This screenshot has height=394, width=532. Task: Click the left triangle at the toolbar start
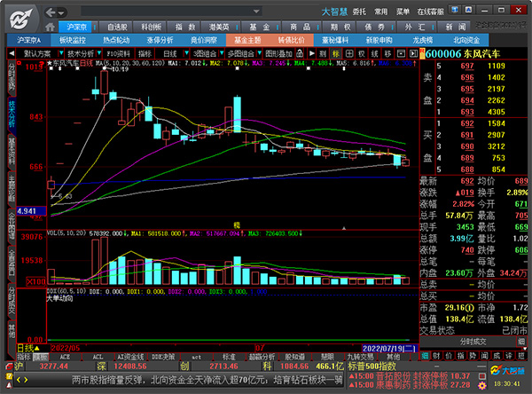(12, 53)
